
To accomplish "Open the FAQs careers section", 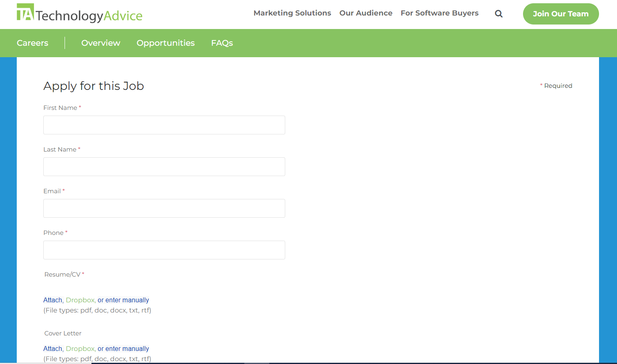I will (221, 43).
